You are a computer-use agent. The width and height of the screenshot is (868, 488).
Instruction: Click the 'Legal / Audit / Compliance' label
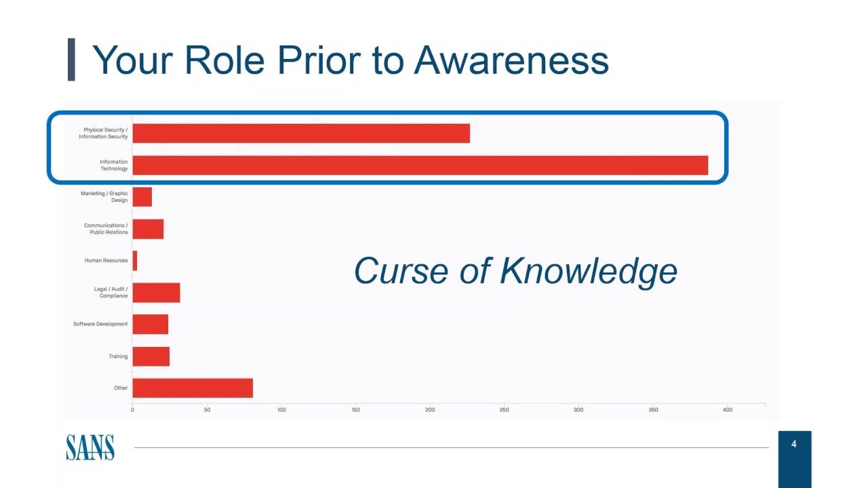coord(111,293)
